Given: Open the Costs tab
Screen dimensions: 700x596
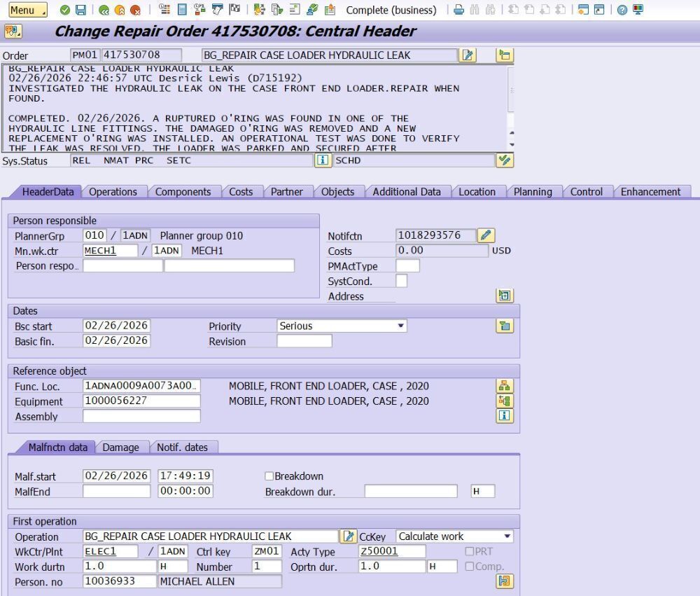Looking at the screenshot, I should pyautogui.click(x=241, y=192).
